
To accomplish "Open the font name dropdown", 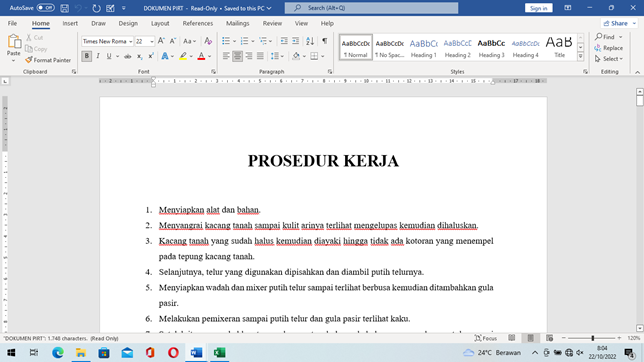I will click(x=131, y=42).
